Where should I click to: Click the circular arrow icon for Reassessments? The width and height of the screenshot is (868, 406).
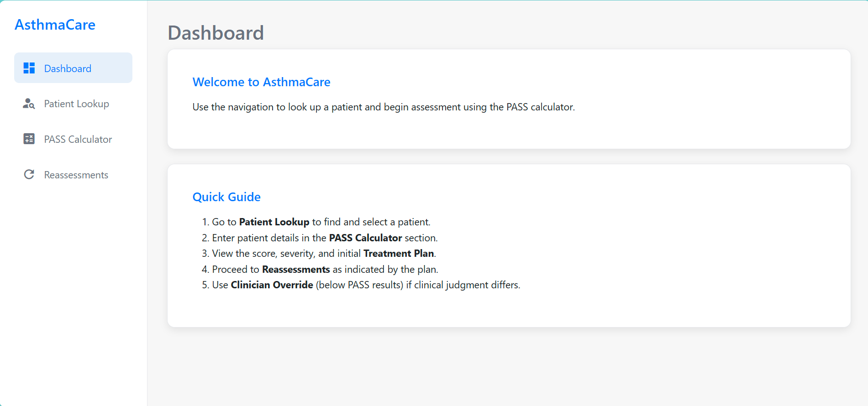coord(29,174)
